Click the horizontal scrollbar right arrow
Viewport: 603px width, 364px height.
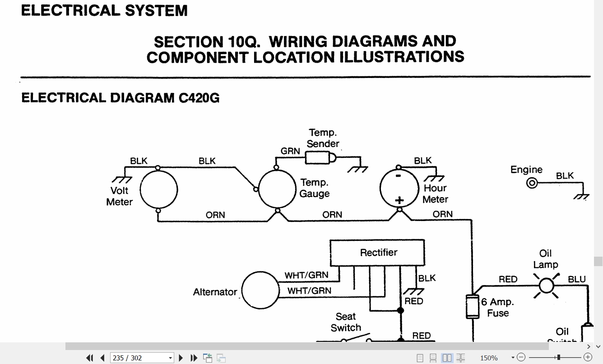589,346
